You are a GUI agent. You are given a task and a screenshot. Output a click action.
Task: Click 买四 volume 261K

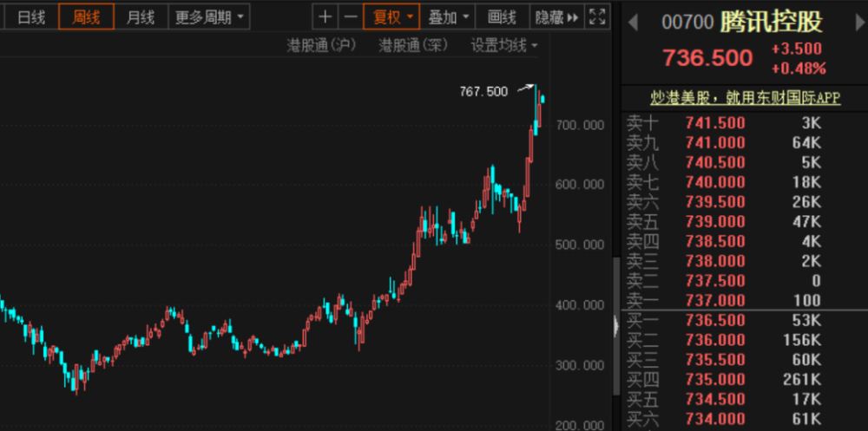click(x=801, y=379)
